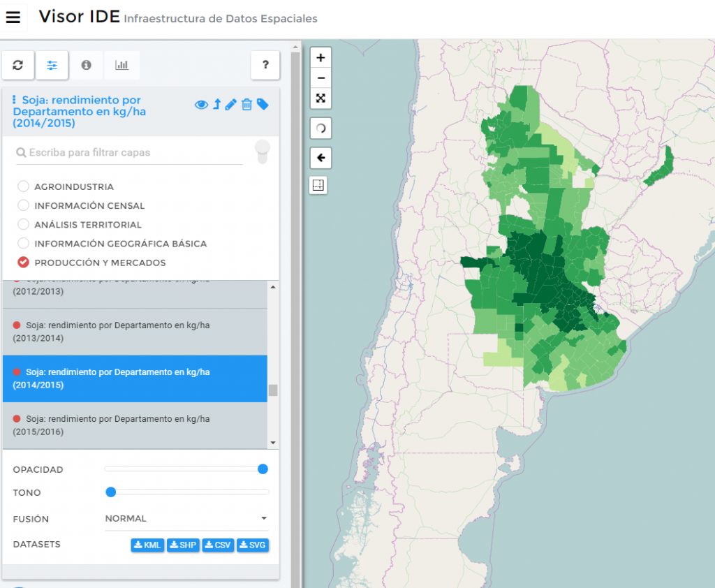Image resolution: width=715 pixels, height=588 pixels.
Task: Activate the map measure tool icon
Action: (319, 185)
